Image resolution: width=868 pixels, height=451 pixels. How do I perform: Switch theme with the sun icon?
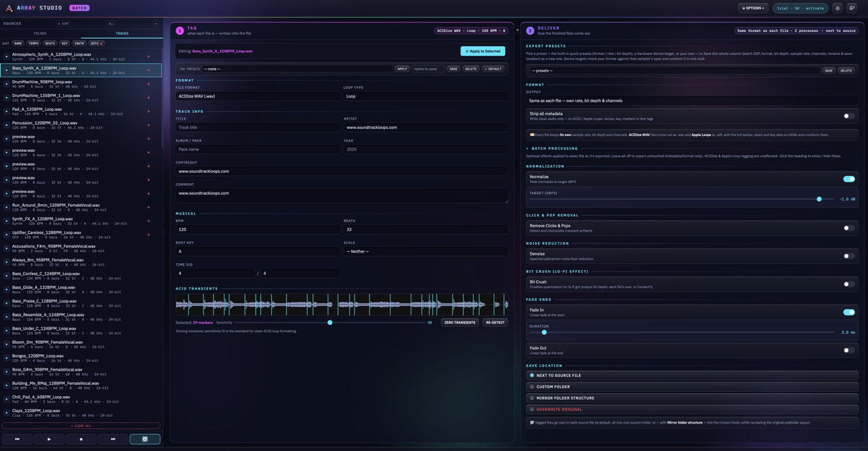838,8
